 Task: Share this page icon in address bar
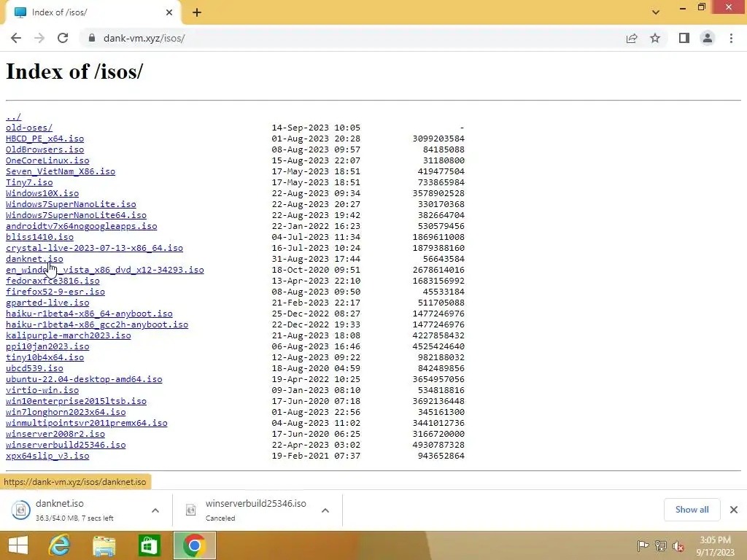coord(632,38)
